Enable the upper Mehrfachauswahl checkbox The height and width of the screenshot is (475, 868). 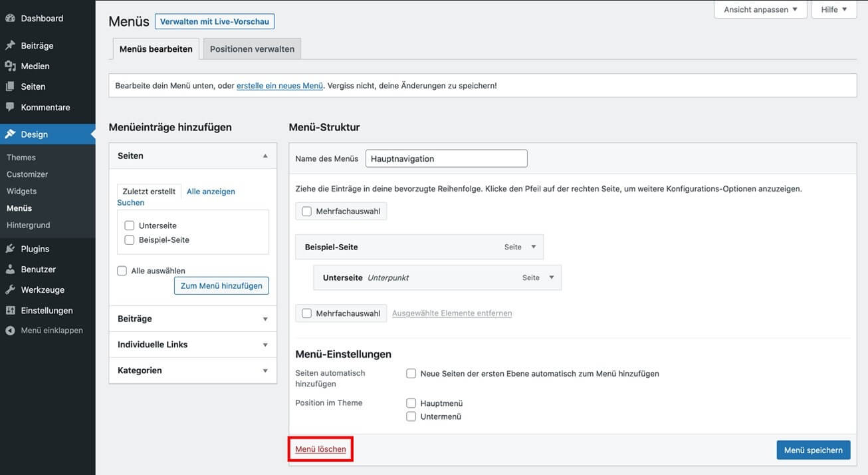pyautogui.click(x=306, y=212)
